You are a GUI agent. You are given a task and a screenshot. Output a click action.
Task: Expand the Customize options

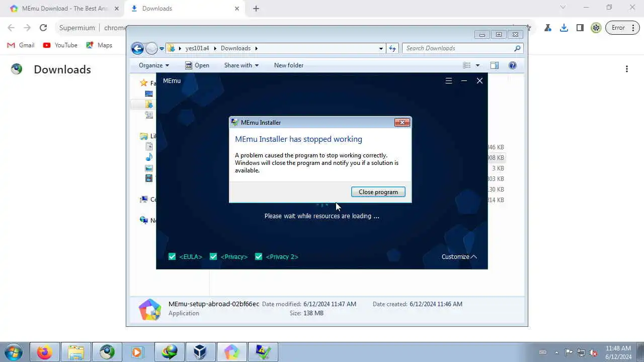pyautogui.click(x=459, y=256)
